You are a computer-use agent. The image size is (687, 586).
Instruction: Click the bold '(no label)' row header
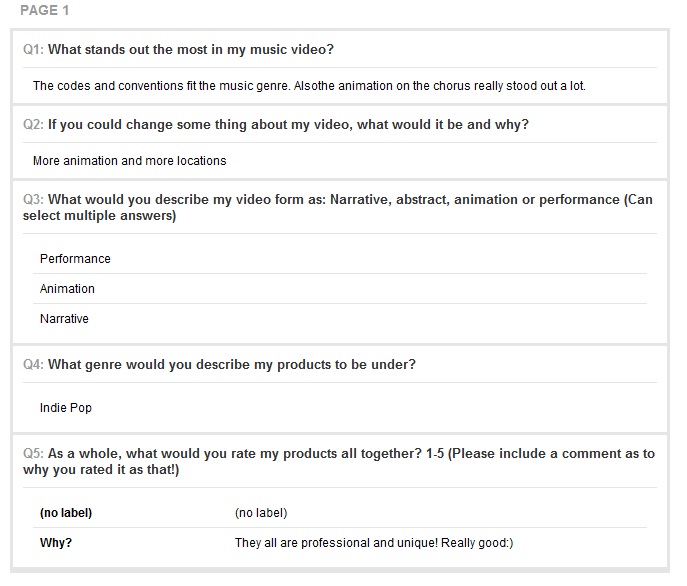(x=66, y=513)
